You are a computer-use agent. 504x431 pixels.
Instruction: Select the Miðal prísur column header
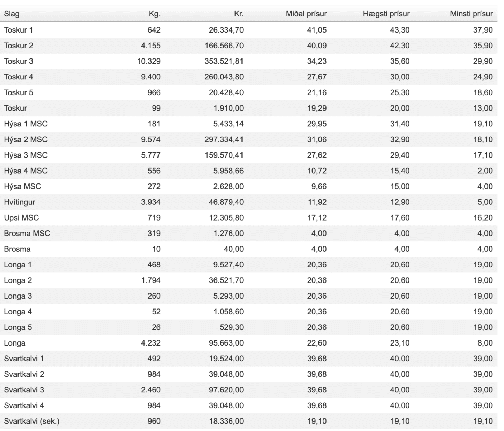point(306,14)
